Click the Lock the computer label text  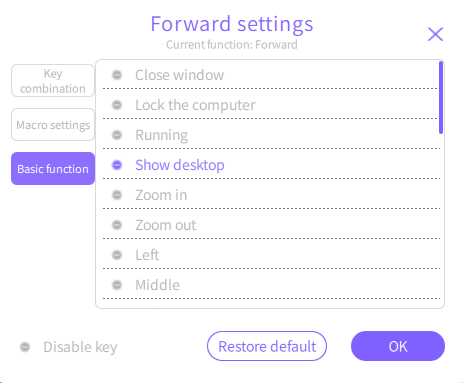(x=195, y=105)
